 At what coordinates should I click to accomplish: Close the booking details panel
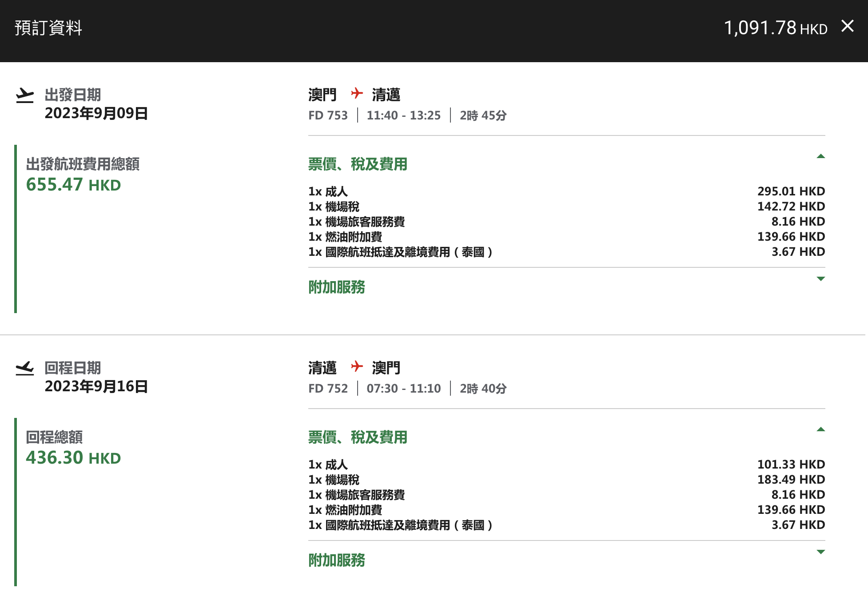tap(847, 26)
